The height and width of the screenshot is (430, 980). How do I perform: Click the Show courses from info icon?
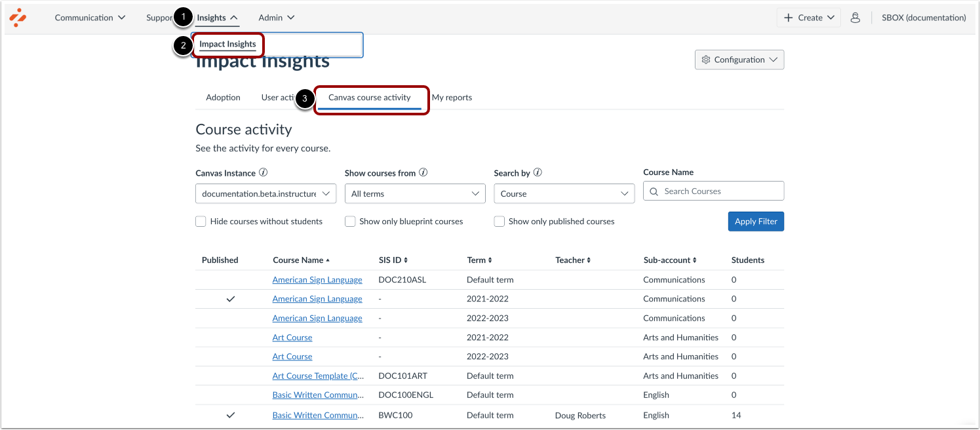423,173
